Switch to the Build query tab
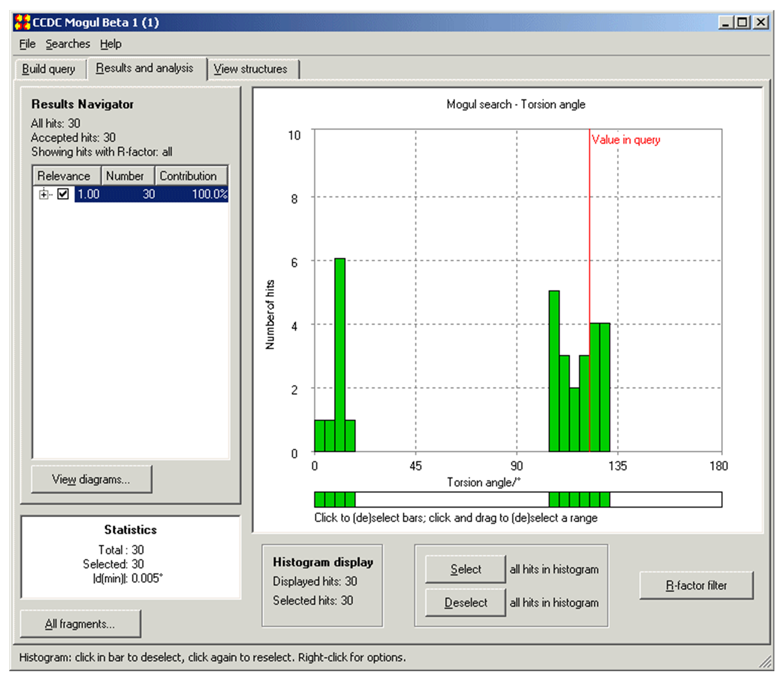The height and width of the screenshot is (680, 784). (49, 69)
